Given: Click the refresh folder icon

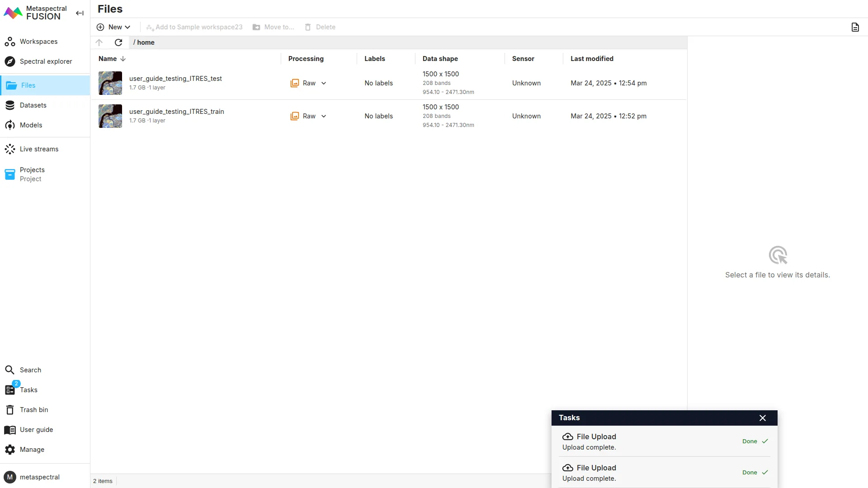Looking at the screenshot, I should (118, 42).
